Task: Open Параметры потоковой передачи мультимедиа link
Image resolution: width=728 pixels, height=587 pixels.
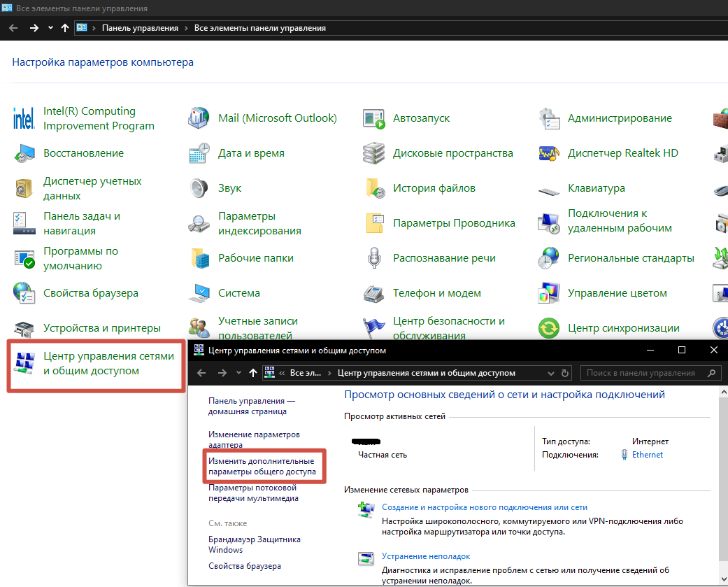Action: click(253, 493)
